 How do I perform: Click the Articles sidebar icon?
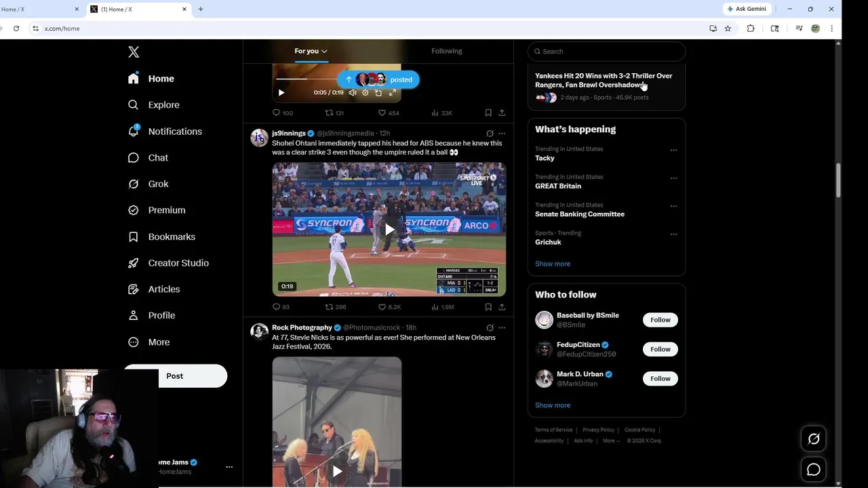click(x=134, y=289)
